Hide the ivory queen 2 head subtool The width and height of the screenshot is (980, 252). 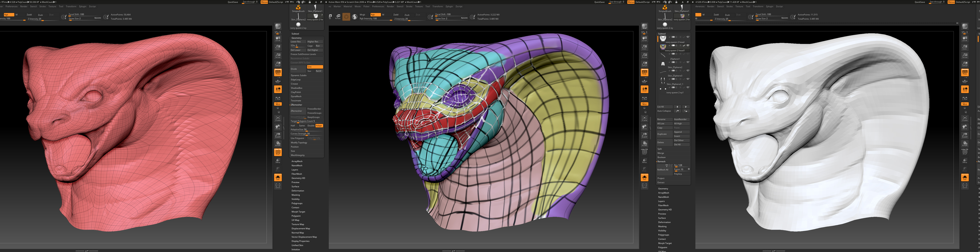[688, 37]
